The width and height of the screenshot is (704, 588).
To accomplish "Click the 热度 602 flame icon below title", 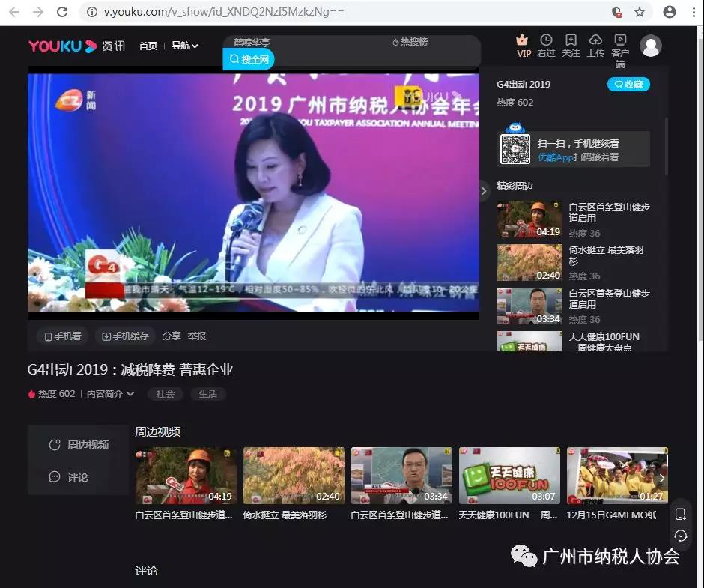I will 31,394.
